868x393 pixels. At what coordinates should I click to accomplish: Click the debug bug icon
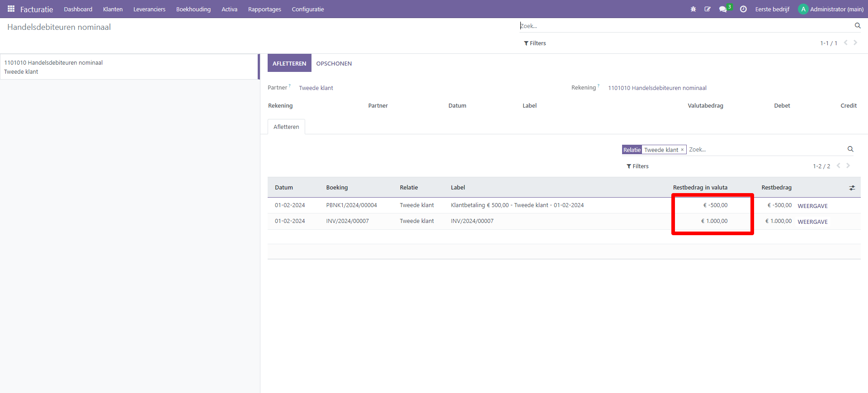click(x=693, y=9)
